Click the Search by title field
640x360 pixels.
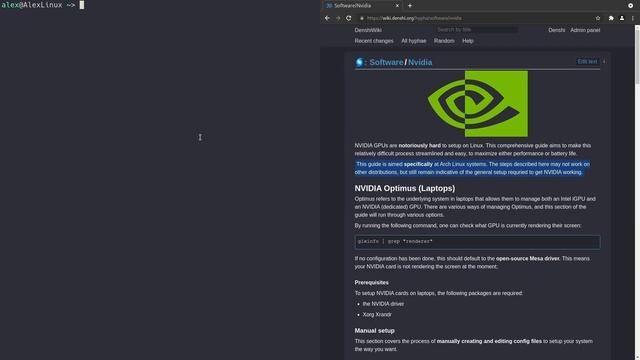point(477,30)
